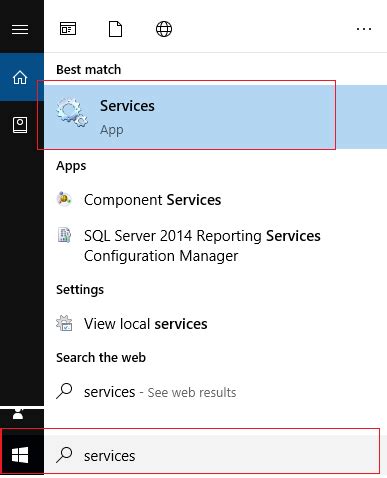Click the web search magnifier icon

[64, 391]
